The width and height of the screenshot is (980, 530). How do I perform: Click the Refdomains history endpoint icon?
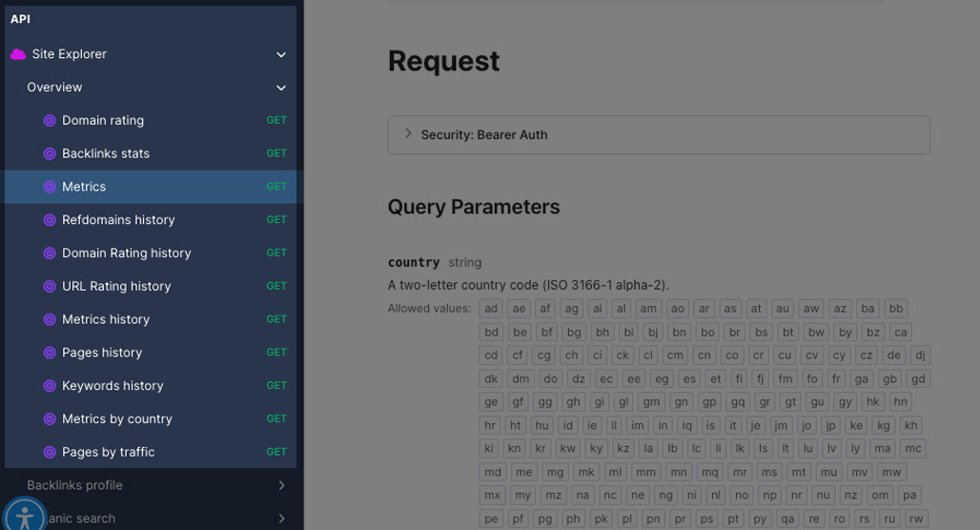click(x=50, y=220)
